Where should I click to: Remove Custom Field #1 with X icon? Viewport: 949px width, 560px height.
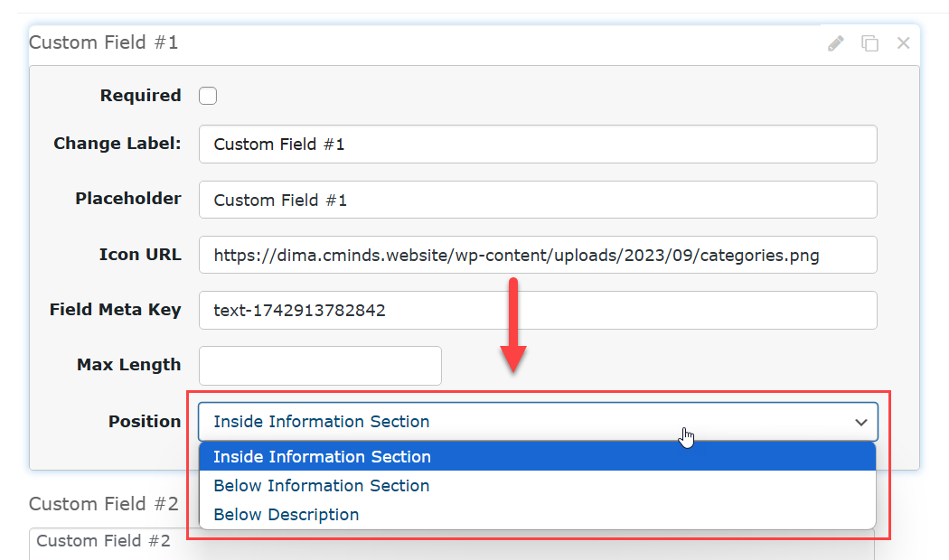904,43
